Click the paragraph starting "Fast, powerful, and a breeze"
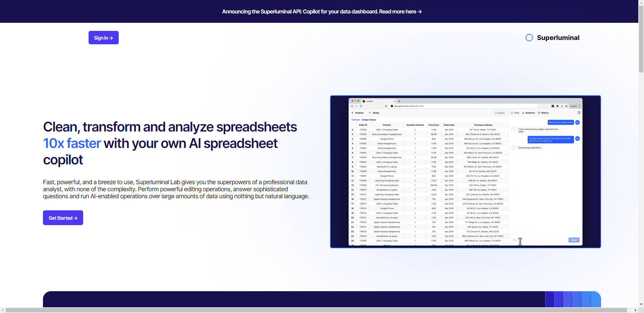Screen dimensions: 644x313 (176, 189)
